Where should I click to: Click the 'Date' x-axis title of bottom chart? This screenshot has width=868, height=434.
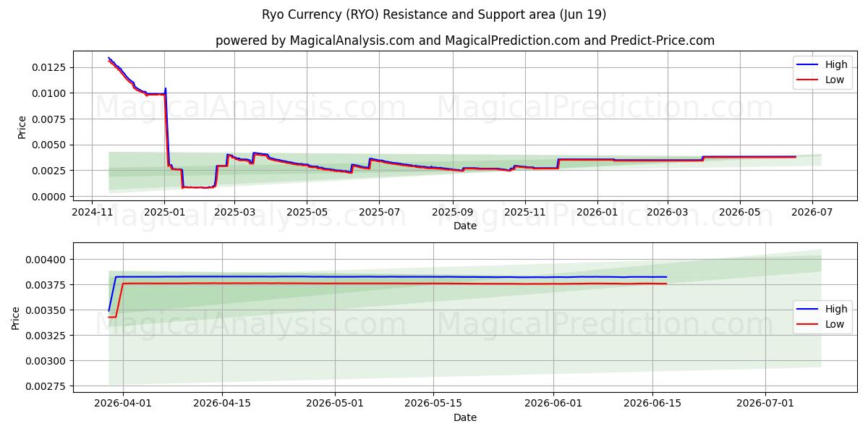(465, 417)
